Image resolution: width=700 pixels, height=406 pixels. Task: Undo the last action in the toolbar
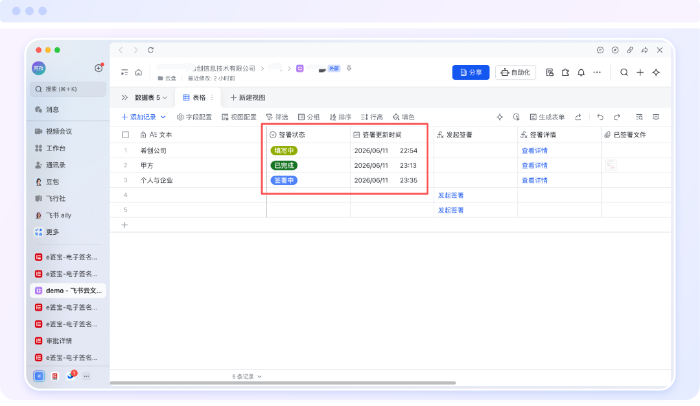point(600,117)
